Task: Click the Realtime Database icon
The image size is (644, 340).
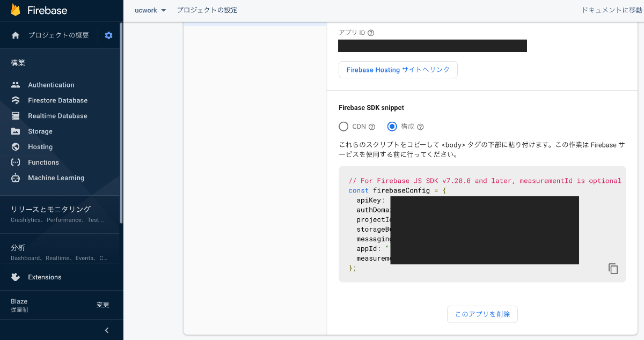Action: 16,116
